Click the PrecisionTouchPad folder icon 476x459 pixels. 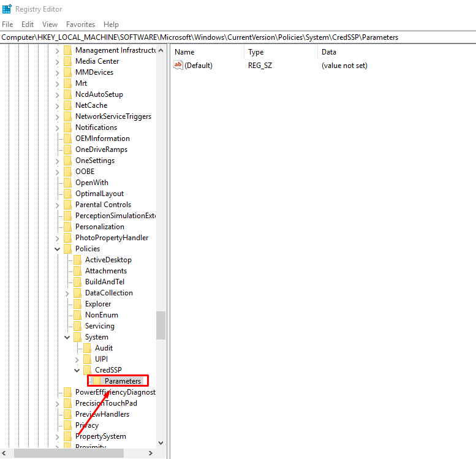67,403
